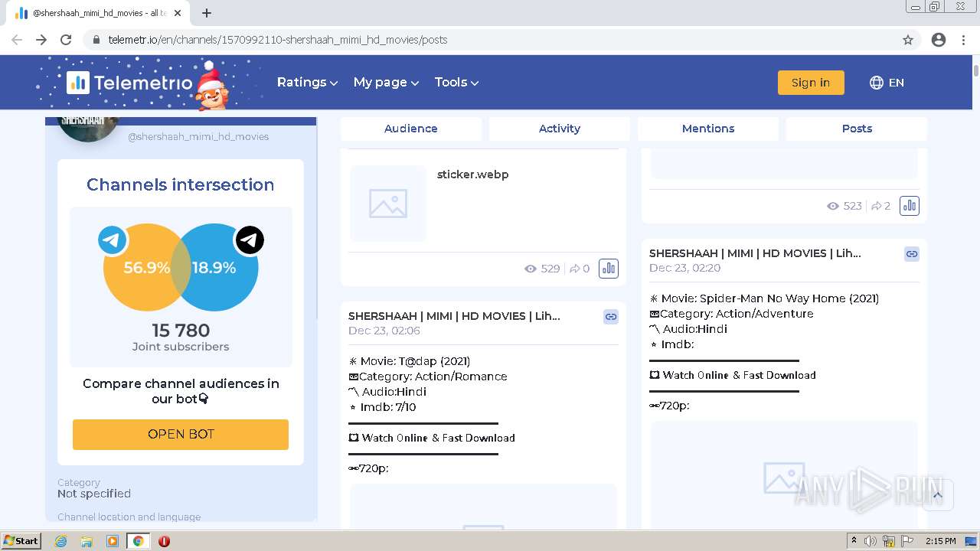Switch to the Audience tab
Image resolution: width=980 pixels, height=551 pixels.
(411, 129)
